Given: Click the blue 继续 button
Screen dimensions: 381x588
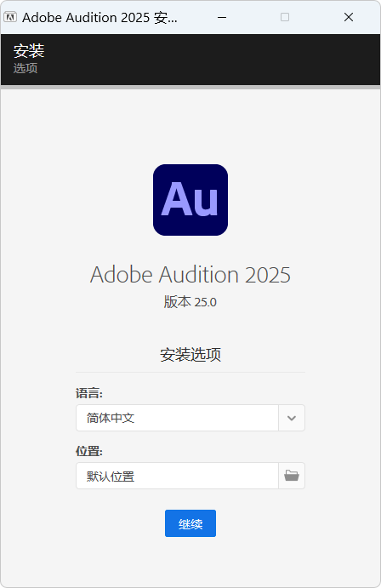Looking at the screenshot, I should pyautogui.click(x=190, y=523).
